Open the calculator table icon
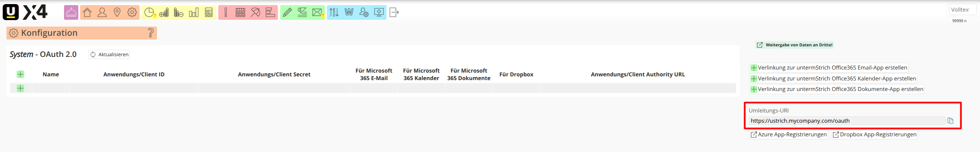This screenshot has width=980, height=152. [208, 13]
